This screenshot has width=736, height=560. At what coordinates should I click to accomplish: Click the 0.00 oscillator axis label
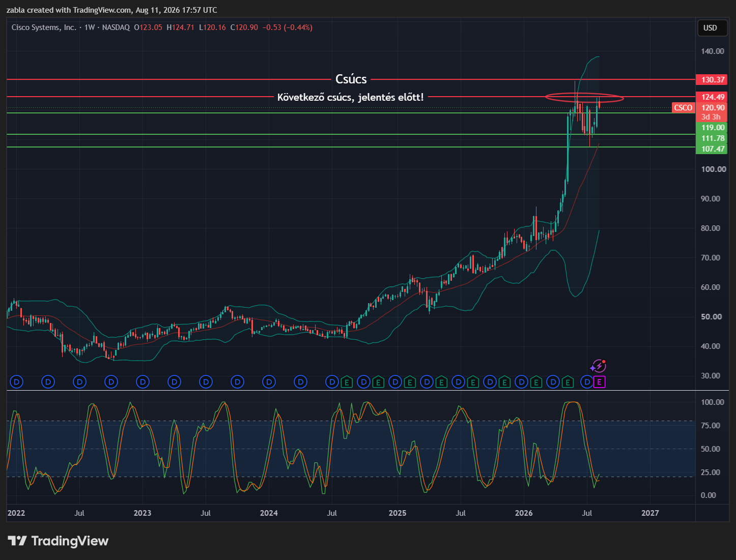pyautogui.click(x=709, y=495)
